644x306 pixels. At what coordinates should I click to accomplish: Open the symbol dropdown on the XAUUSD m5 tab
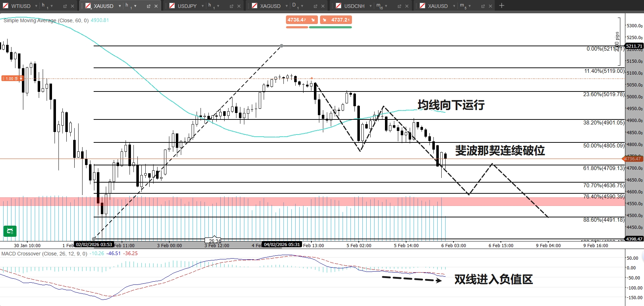tap(454, 6)
